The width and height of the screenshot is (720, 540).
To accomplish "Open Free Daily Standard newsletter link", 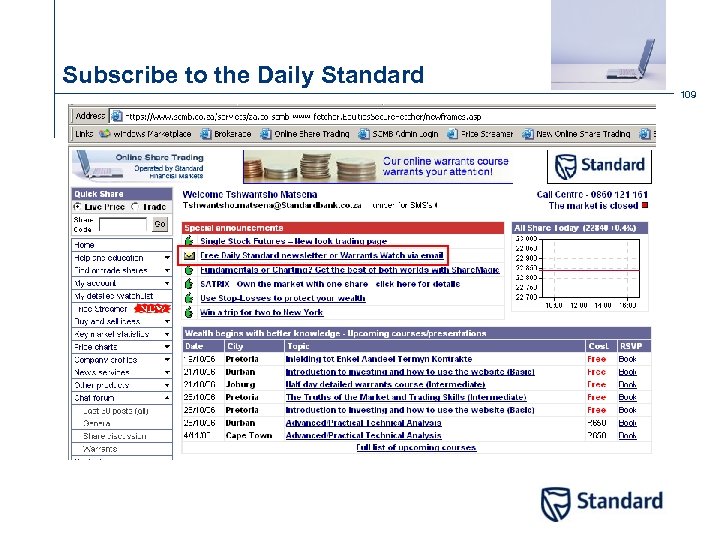I will [322, 255].
